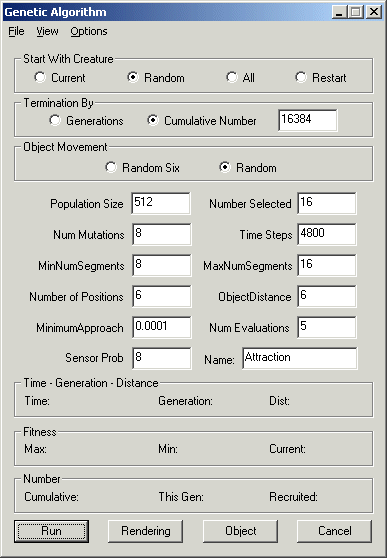The image size is (387, 558).
Task: Focus the Time Steps field
Action: (x=327, y=234)
